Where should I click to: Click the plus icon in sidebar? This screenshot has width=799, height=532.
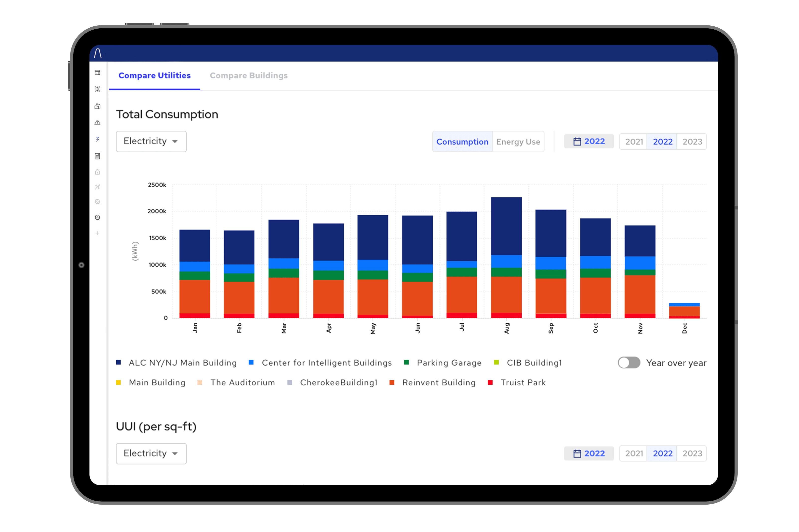(97, 233)
